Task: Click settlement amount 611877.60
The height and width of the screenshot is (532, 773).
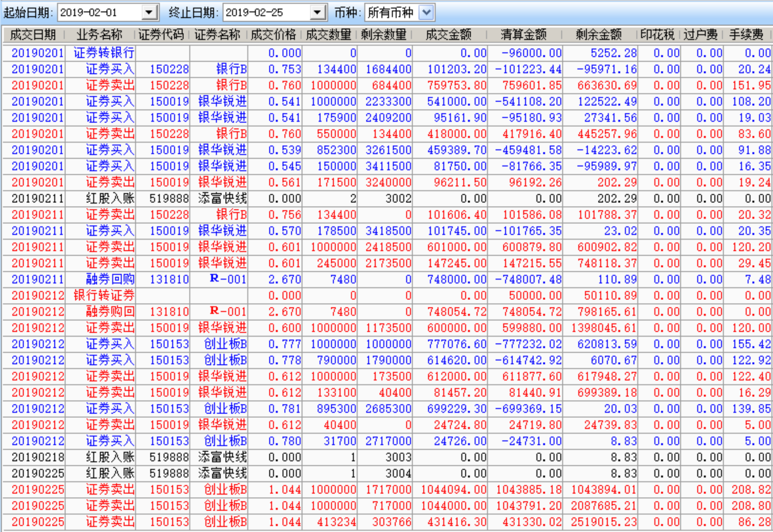Action: point(531,377)
